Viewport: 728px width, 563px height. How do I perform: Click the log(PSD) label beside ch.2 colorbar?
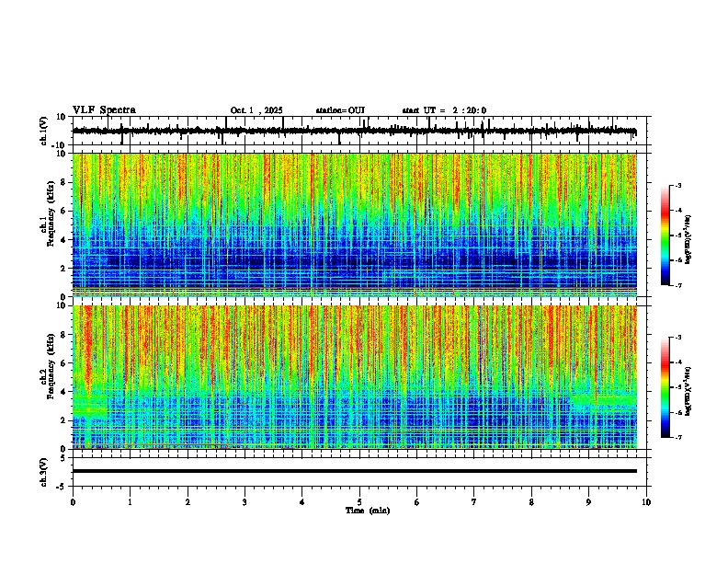pos(688,392)
